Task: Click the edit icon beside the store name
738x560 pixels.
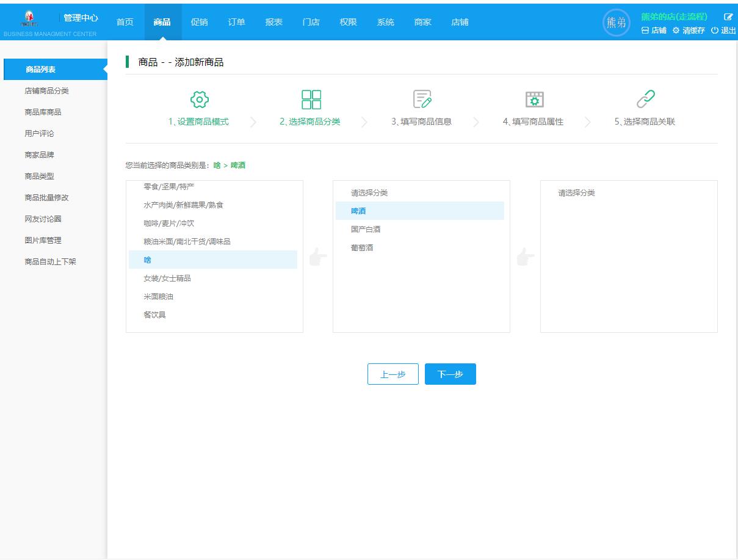Action: 728,17
